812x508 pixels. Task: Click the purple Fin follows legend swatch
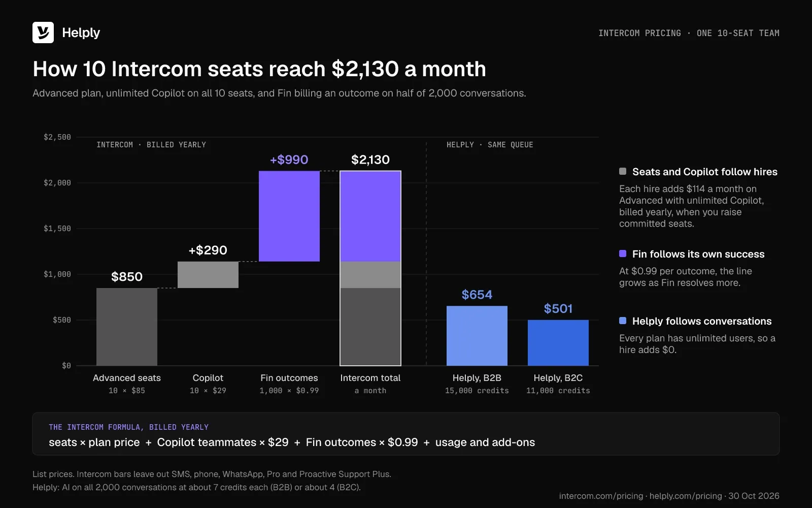tap(623, 254)
